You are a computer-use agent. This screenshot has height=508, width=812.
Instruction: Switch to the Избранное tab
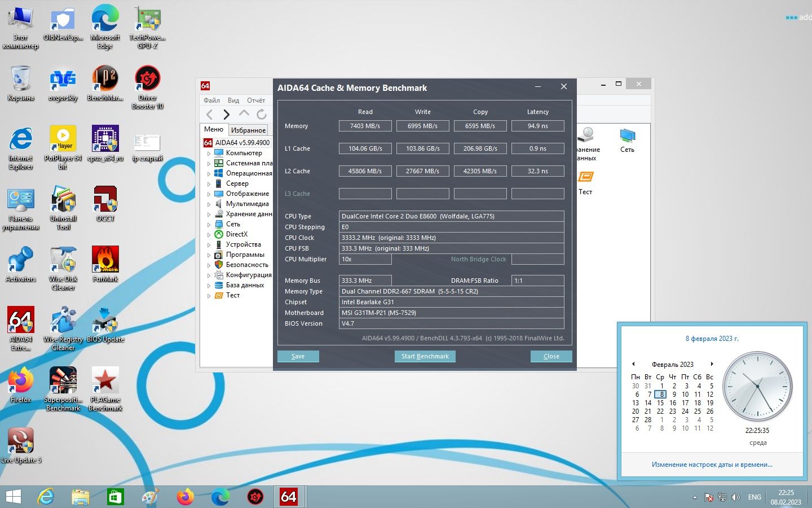(248, 130)
